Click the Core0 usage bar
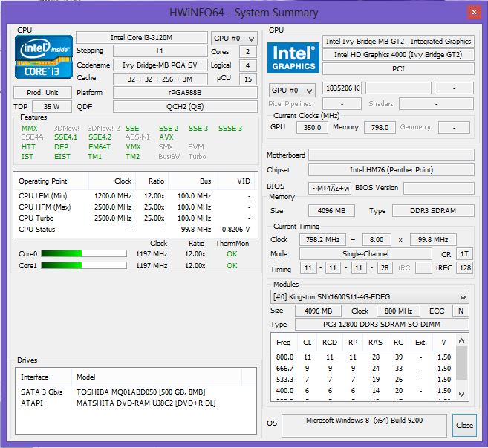This screenshot has width=488, height=448. pyautogui.click(x=84, y=254)
